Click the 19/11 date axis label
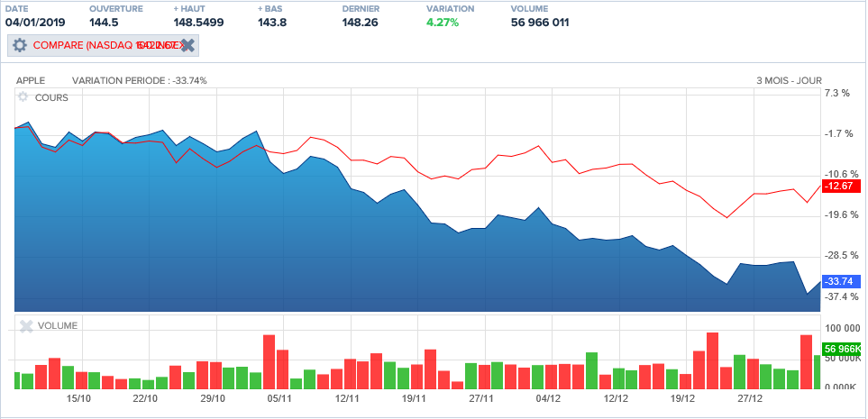This screenshot has height=419, width=868. tap(414, 398)
